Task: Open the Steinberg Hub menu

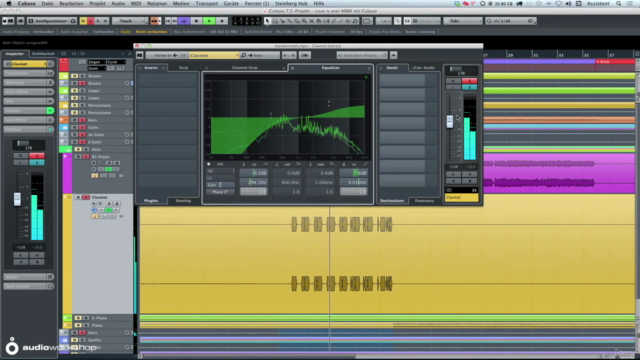Action: [x=291, y=4]
